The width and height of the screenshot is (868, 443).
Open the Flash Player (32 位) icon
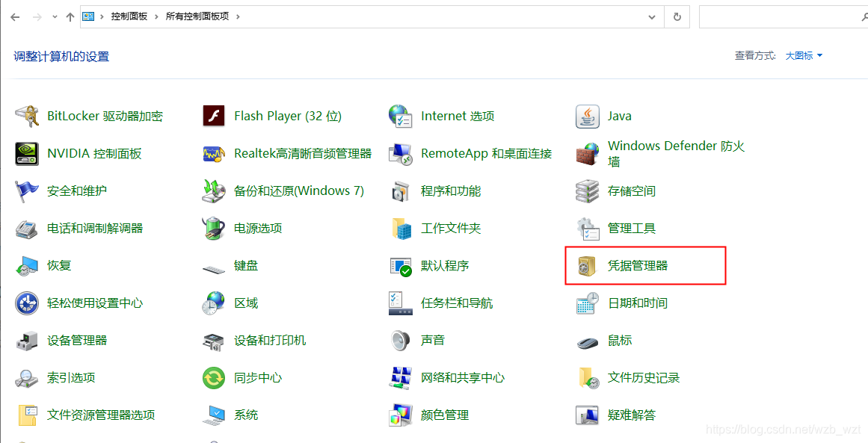tap(214, 116)
